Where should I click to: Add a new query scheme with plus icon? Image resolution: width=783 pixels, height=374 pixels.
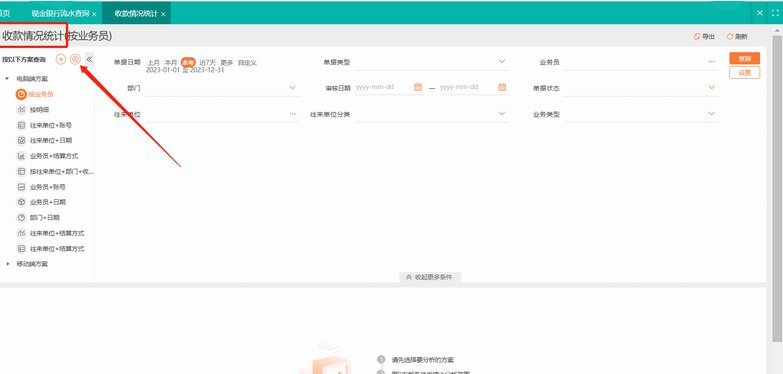(x=60, y=59)
